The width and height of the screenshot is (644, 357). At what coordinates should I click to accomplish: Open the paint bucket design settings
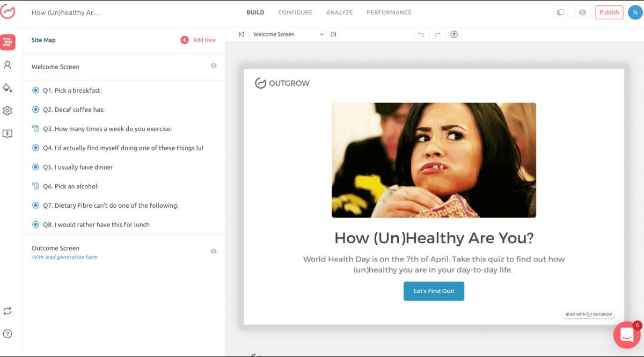[8, 88]
